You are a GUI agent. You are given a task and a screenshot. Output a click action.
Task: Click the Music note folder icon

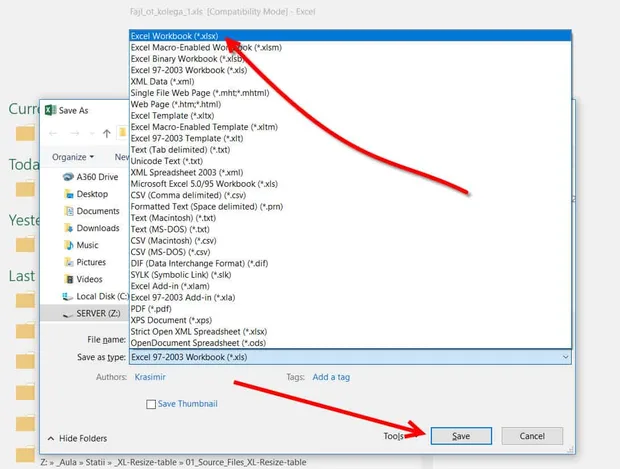click(x=69, y=245)
